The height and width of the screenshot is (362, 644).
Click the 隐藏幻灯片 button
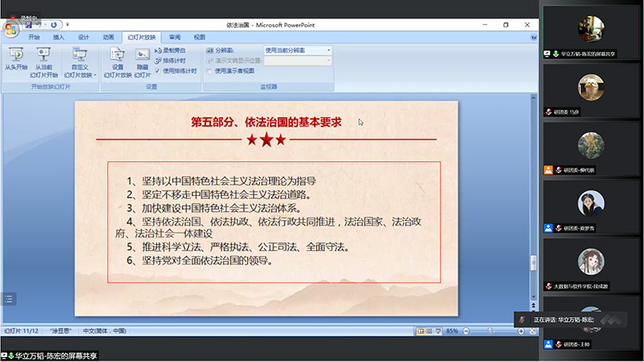(x=142, y=63)
